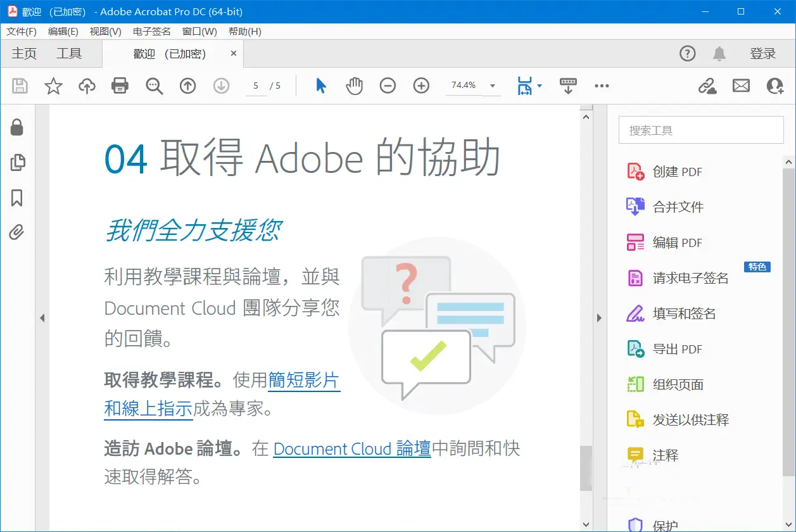This screenshot has width=796, height=532.
Task: Select the Hand pan tool
Action: click(x=355, y=85)
